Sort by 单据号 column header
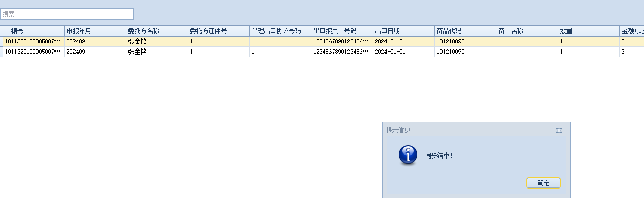This screenshot has width=644, height=205. 34,31
